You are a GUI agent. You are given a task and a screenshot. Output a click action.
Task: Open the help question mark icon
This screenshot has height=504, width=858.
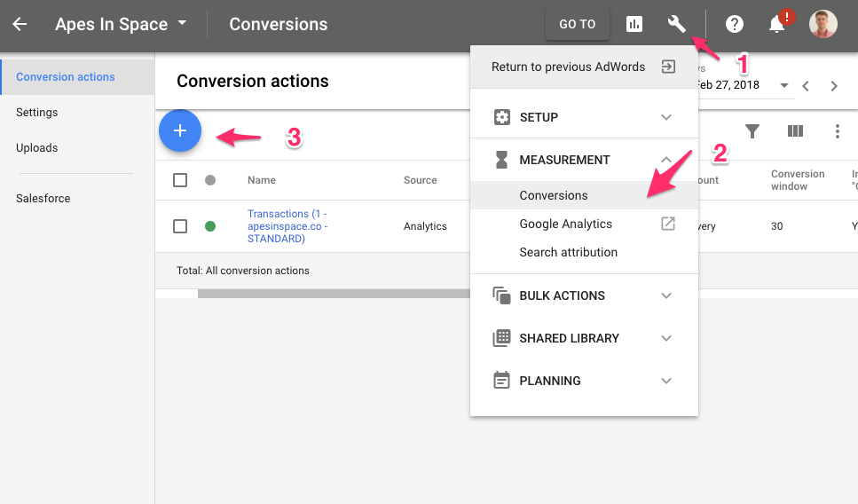(x=735, y=24)
